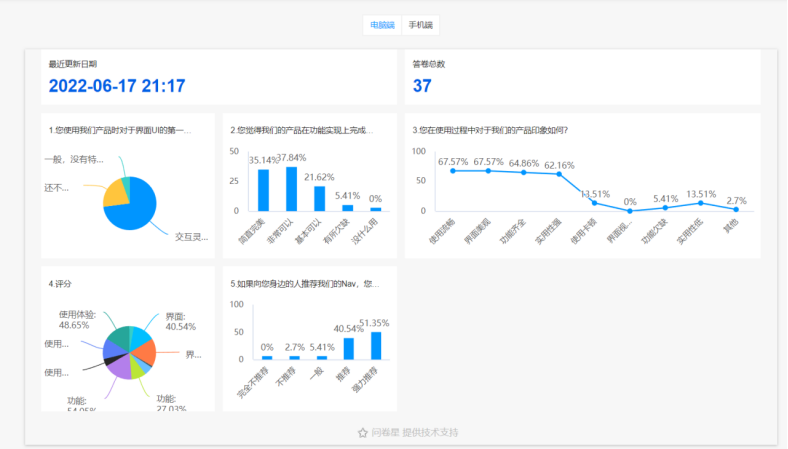
Task: Click the 5.41% bar labeled 有所欠缺
Action: point(348,208)
